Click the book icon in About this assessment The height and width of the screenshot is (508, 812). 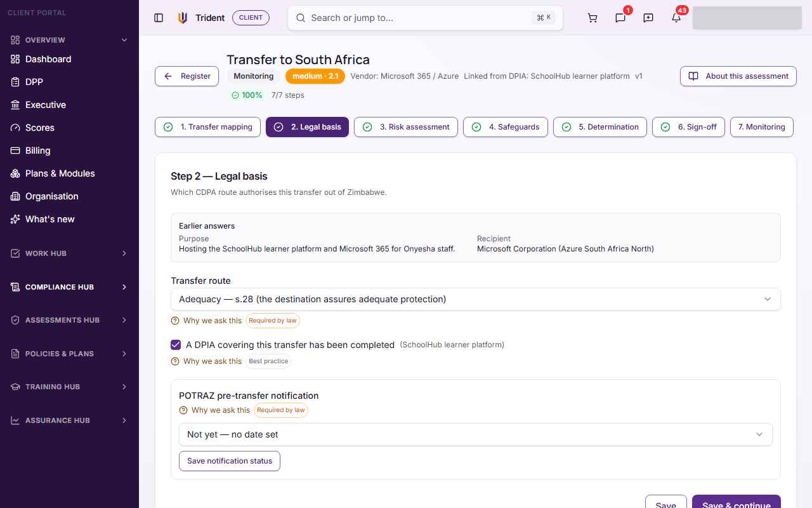(694, 76)
